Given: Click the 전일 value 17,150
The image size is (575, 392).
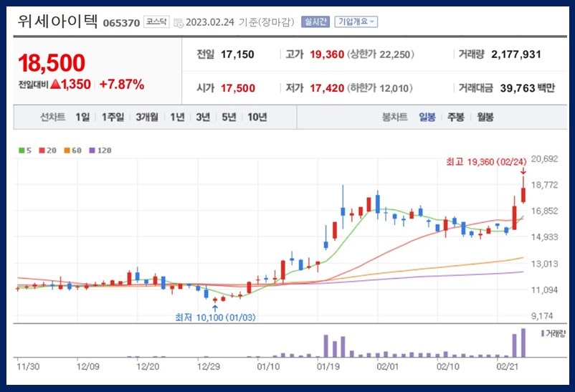Looking at the screenshot, I should coord(237,54).
